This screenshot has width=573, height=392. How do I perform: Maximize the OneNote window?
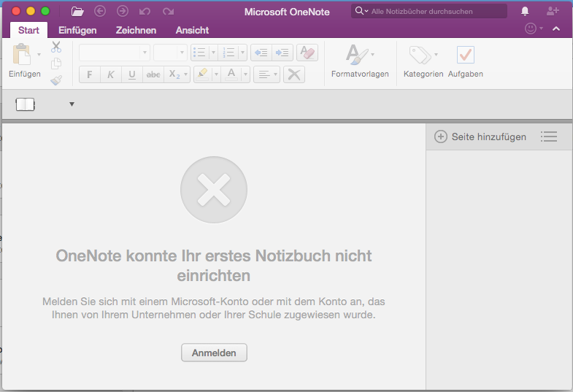pyautogui.click(x=45, y=12)
